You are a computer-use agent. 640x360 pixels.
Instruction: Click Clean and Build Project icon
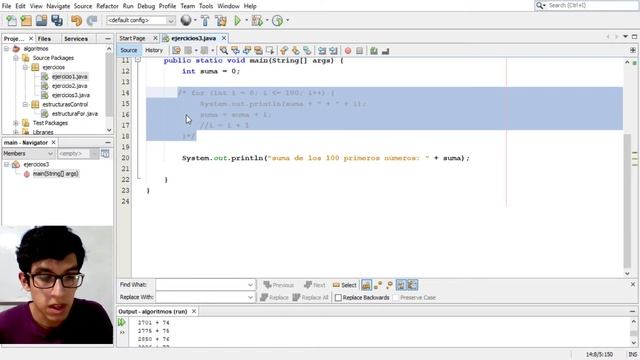(x=221, y=20)
